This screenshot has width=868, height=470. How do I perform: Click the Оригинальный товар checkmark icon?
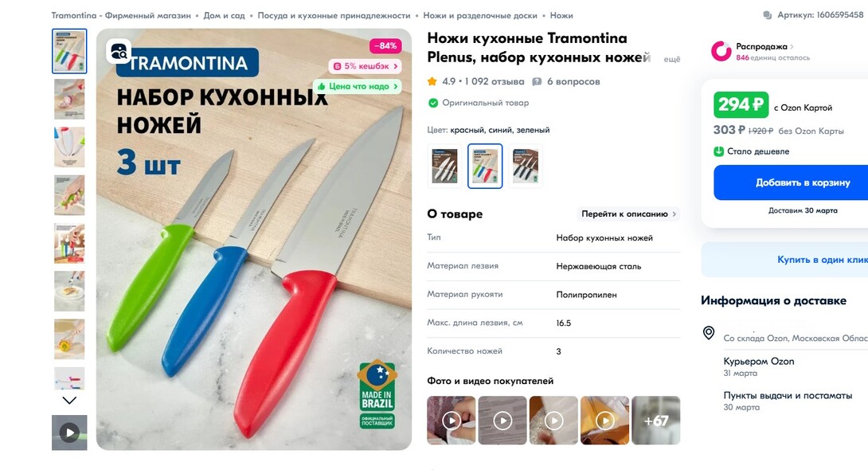433,103
